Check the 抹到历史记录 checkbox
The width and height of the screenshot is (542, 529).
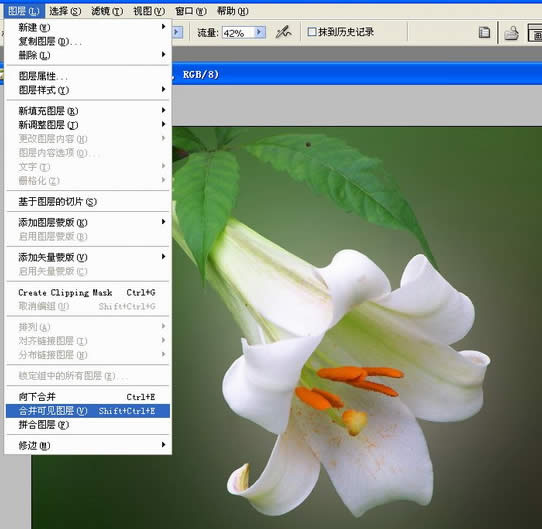click(x=312, y=32)
